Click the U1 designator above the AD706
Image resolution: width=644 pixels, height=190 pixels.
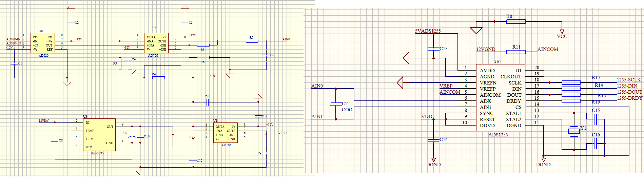coord(215,120)
